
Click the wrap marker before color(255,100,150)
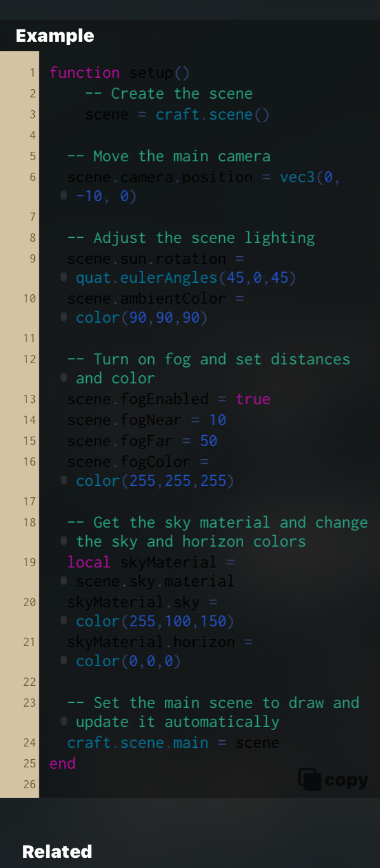[63, 621]
